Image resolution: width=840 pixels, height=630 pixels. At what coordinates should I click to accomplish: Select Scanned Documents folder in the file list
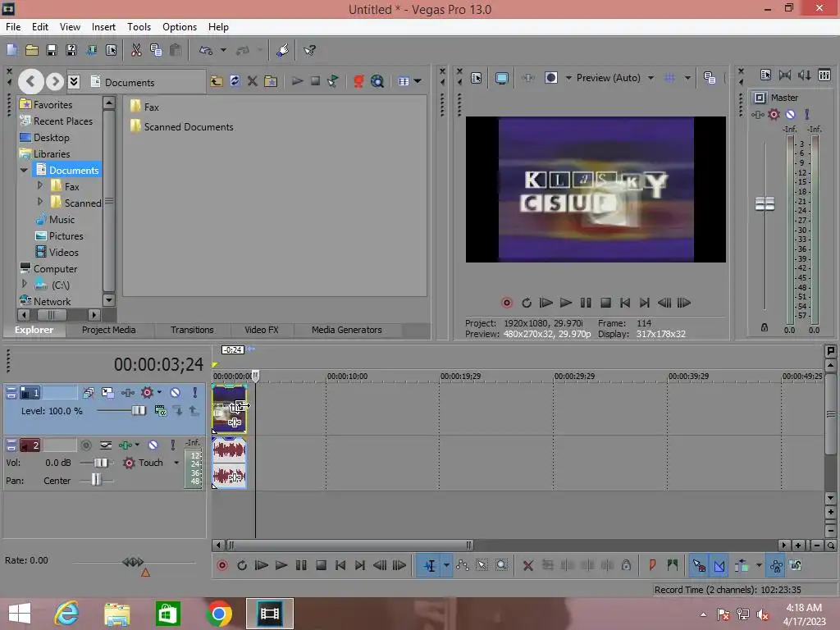pos(181,127)
